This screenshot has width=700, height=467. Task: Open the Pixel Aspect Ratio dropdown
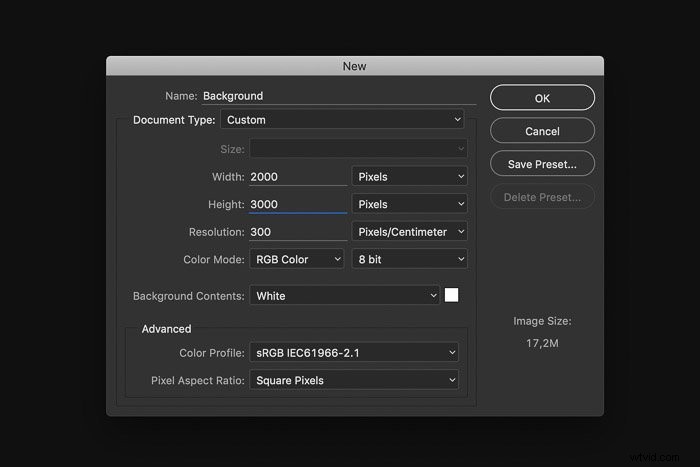coord(354,380)
